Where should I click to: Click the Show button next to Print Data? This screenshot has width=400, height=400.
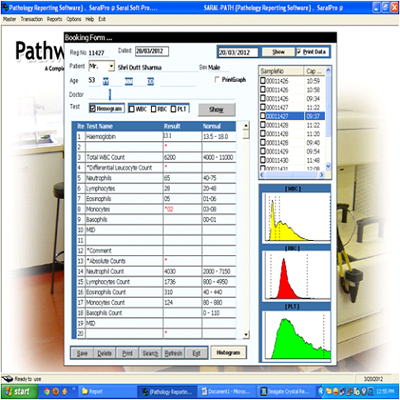[x=278, y=52]
